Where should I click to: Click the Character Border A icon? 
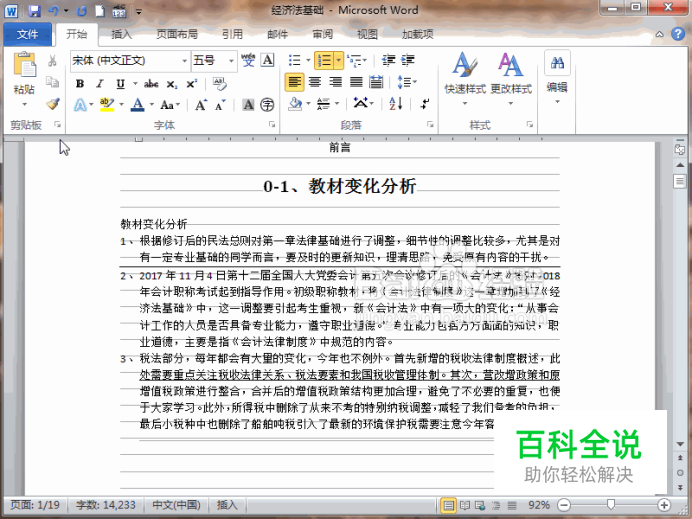coord(267,60)
